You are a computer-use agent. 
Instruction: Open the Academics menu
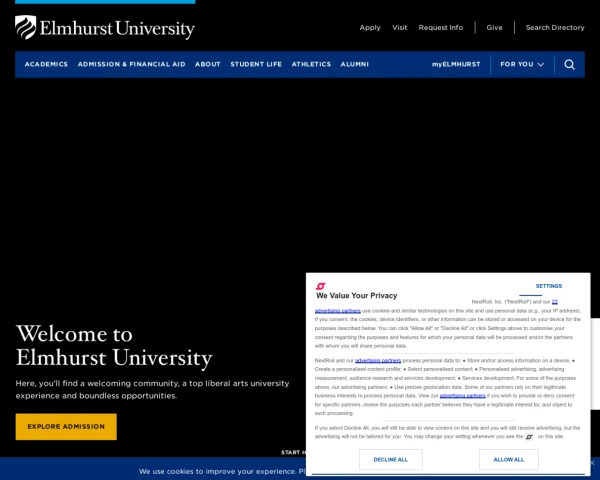click(46, 64)
